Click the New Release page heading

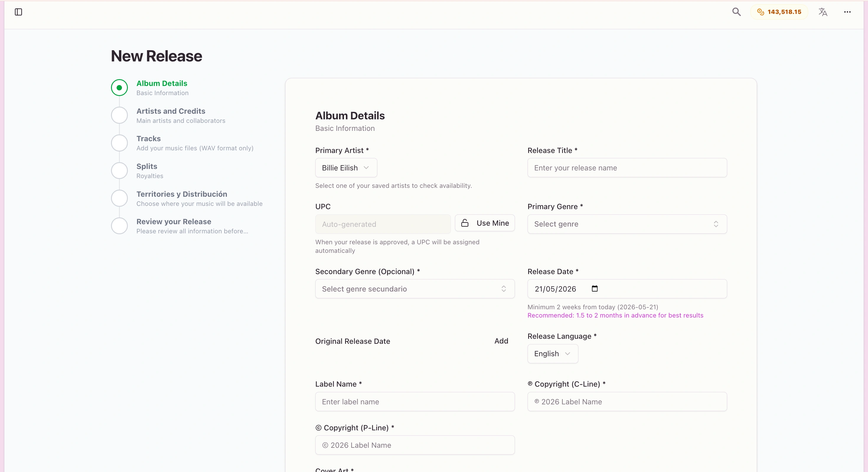coord(156,56)
